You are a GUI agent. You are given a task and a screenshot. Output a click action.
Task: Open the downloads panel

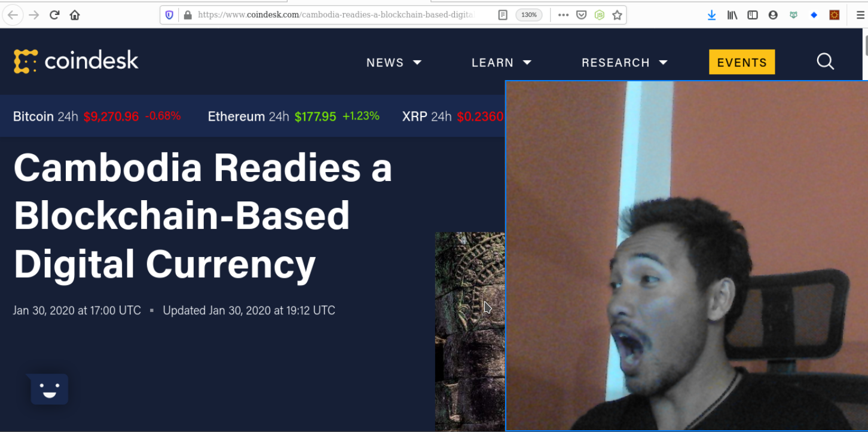[711, 15]
